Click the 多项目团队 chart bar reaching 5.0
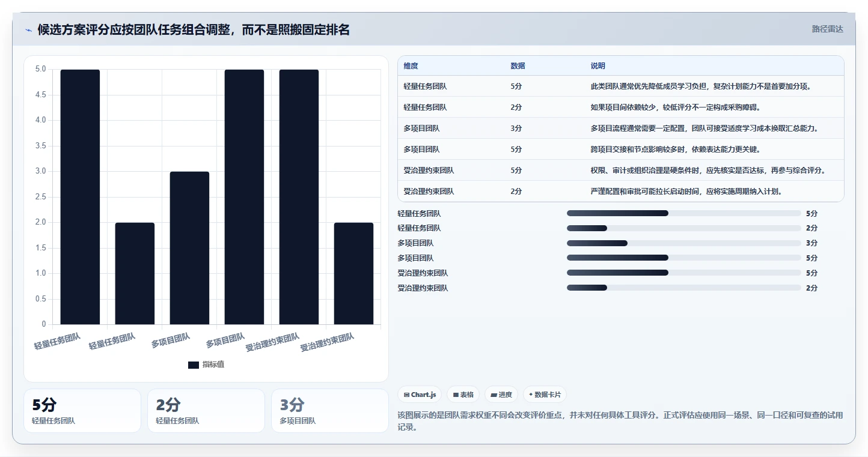This screenshot has height=457, width=868. point(244,197)
